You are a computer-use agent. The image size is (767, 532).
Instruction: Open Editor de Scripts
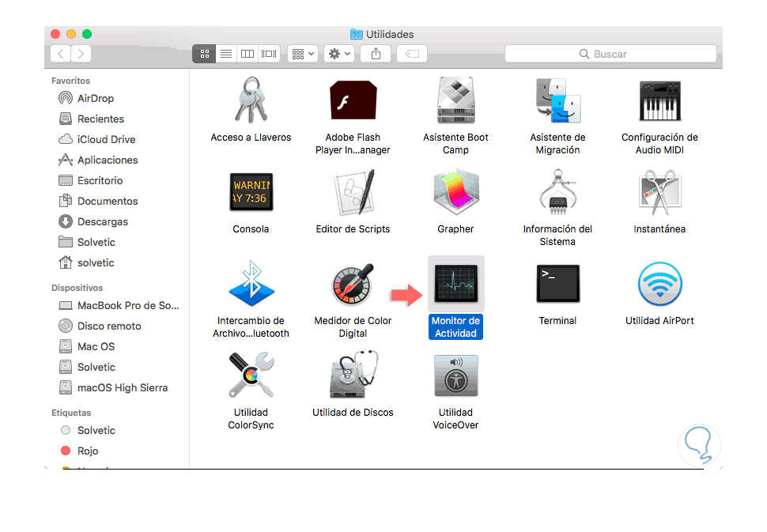(353, 192)
